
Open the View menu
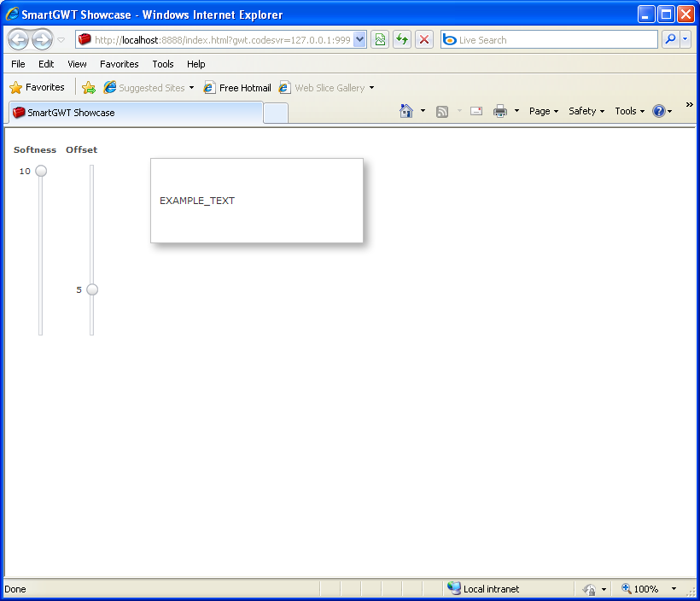click(77, 64)
